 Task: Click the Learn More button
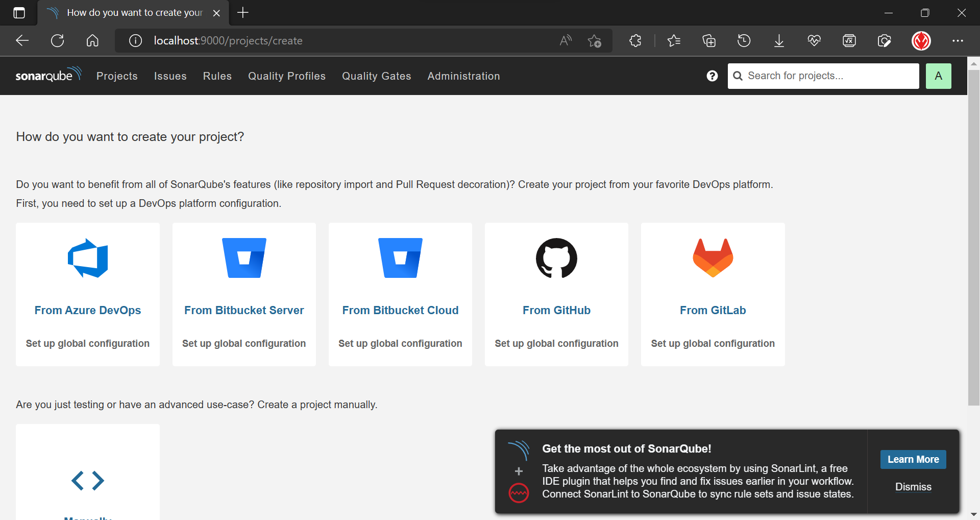click(913, 459)
